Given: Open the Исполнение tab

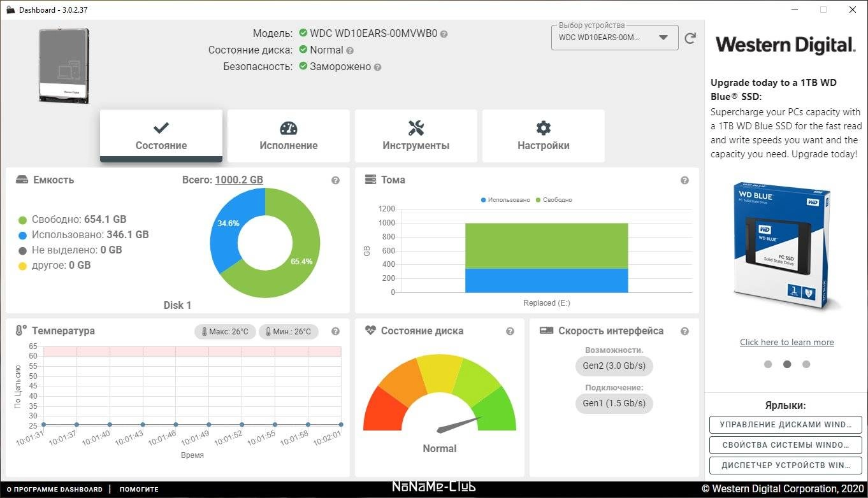Looking at the screenshot, I should [x=289, y=136].
